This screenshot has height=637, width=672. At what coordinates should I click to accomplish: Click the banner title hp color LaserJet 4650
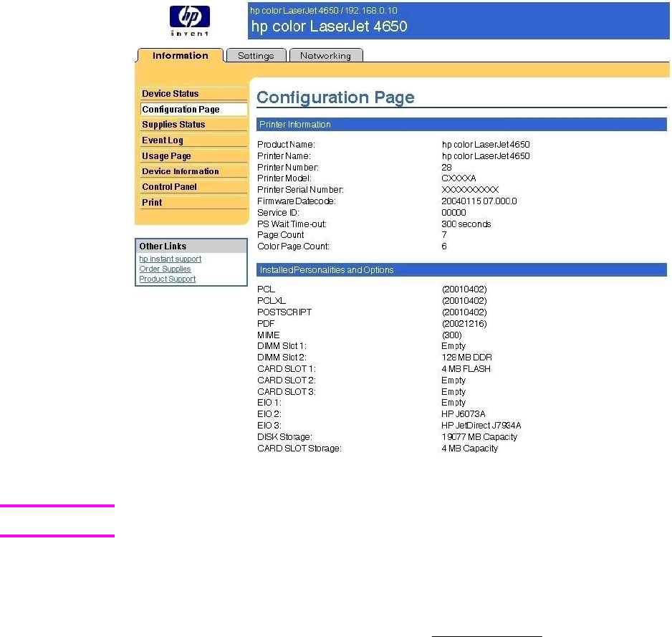329,26
